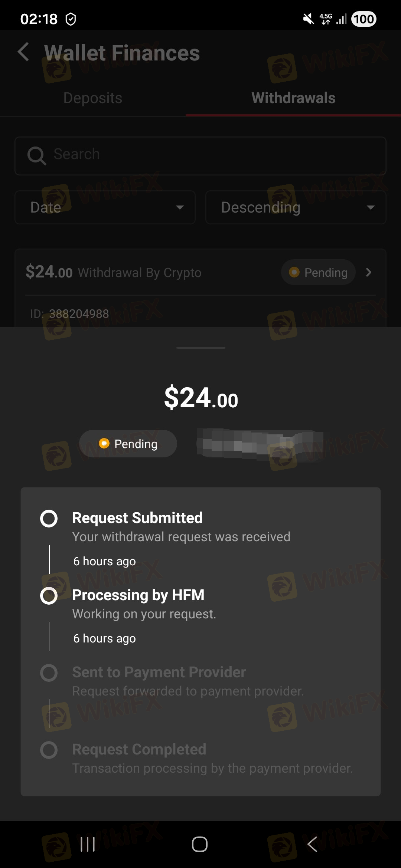The width and height of the screenshot is (401, 868).
Task: Select the Processing by HFM step circle
Action: [49, 596]
